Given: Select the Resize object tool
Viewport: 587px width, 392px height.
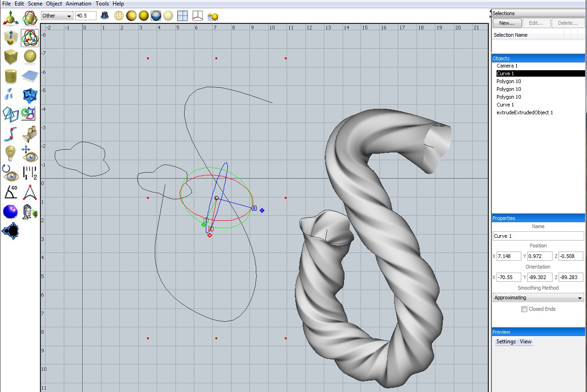Looking at the screenshot, I should [x=11, y=38].
